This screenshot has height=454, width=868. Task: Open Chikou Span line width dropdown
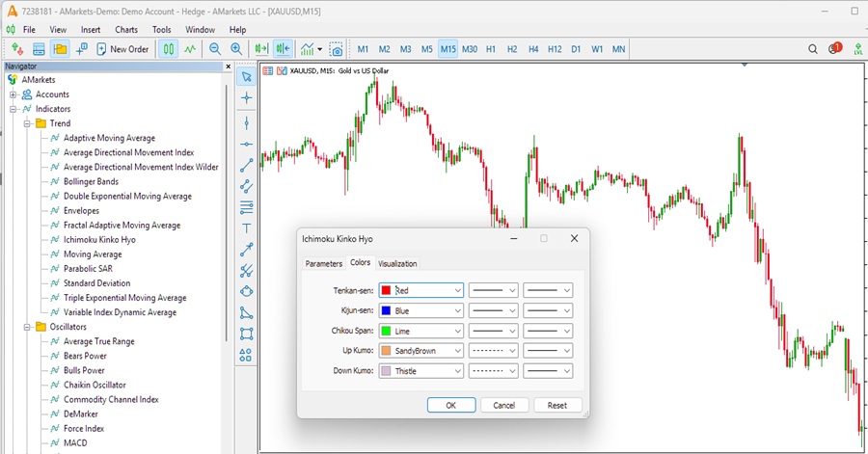(548, 331)
